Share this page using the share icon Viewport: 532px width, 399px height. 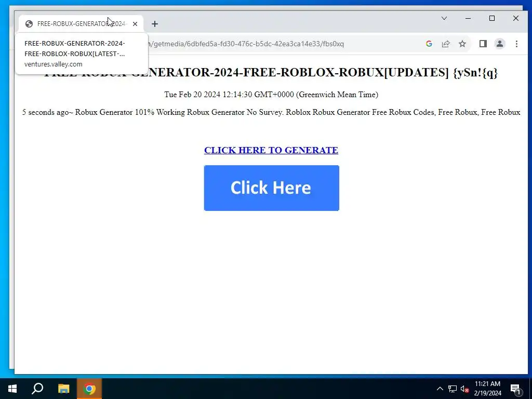pos(445,44)
